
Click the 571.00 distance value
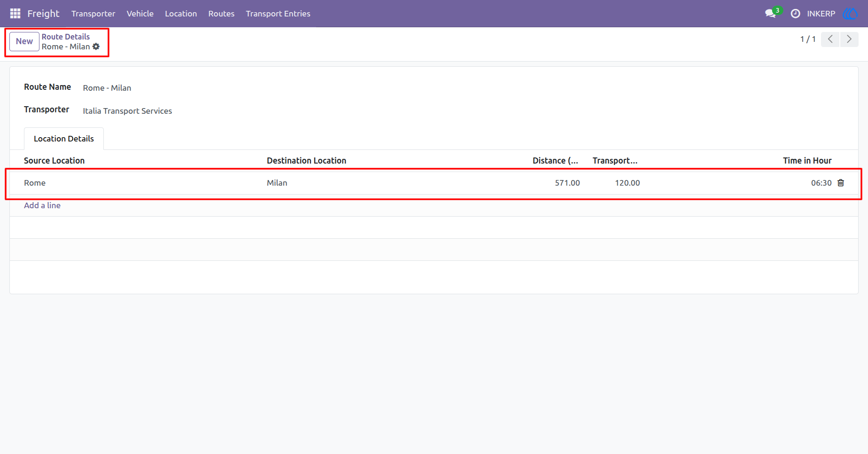coord(567,183)
